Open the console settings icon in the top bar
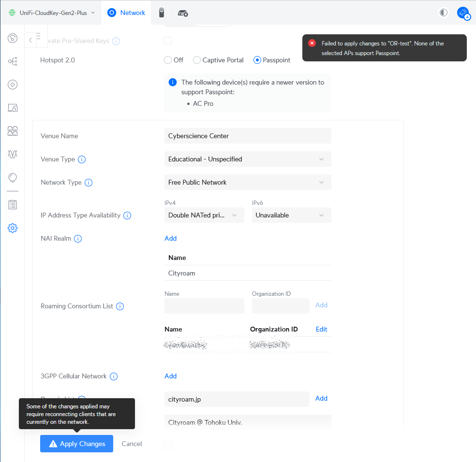The image size is (476, 462). [183, 13]
